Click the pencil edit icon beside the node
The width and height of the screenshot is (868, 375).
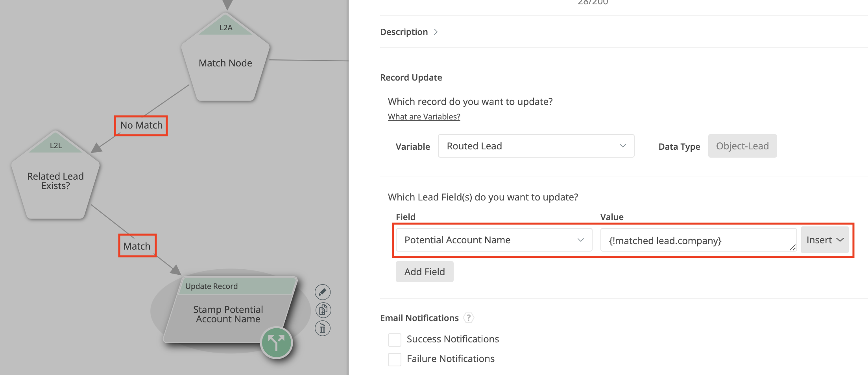322,292
